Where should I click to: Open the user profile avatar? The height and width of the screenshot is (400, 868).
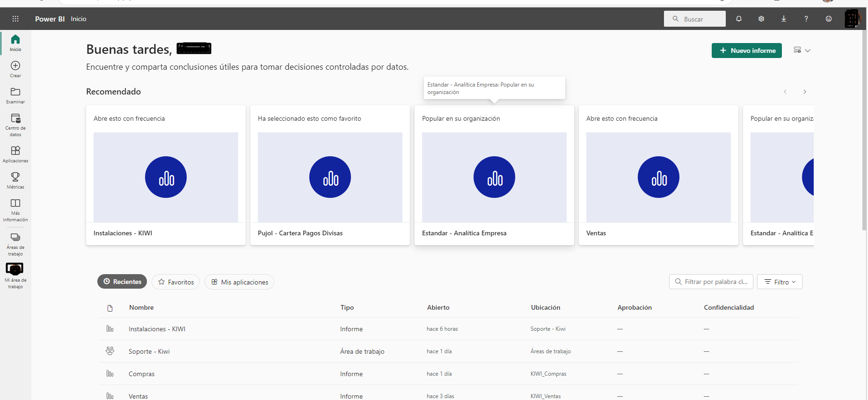[x=852, y=19]
